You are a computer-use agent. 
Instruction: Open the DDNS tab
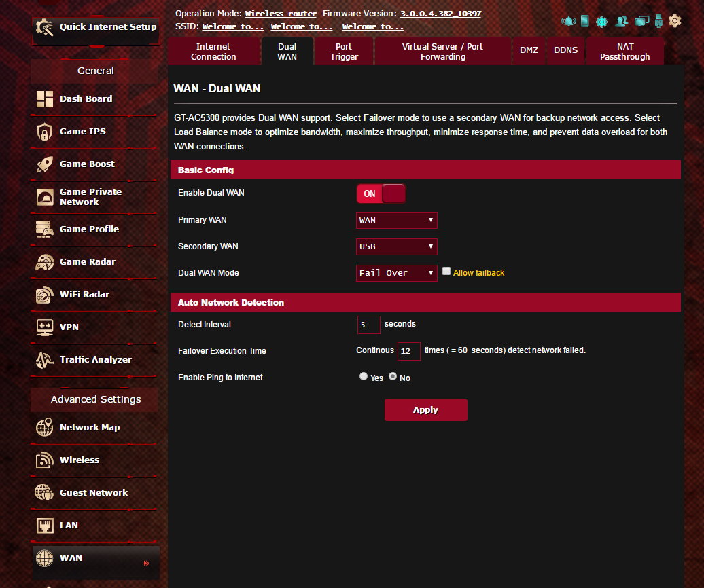coord(565,50)
